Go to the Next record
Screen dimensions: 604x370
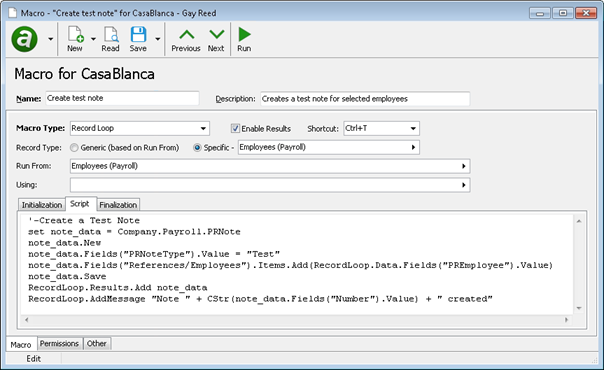pyautogui.click(x=216, y=40)
